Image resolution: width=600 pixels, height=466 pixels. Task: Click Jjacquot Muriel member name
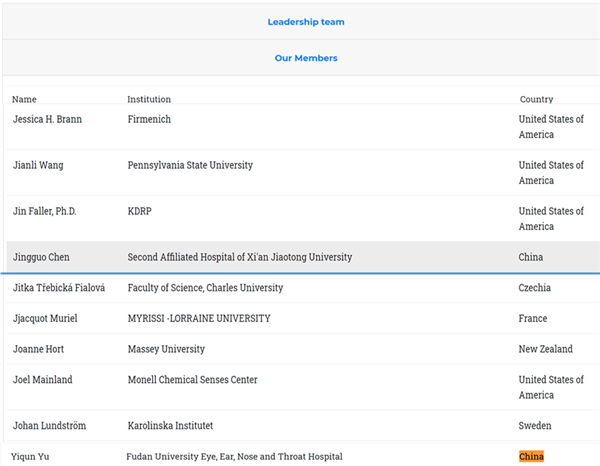(x=45, y=319)
